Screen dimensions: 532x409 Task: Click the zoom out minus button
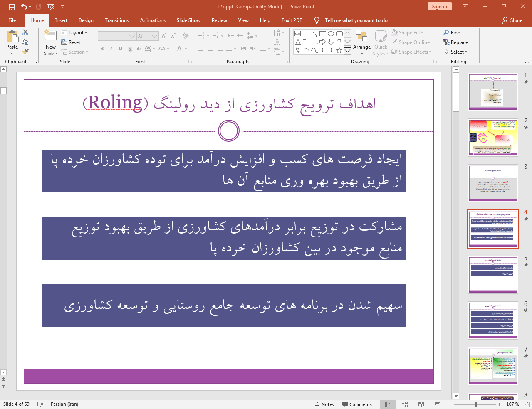[450, 404]
